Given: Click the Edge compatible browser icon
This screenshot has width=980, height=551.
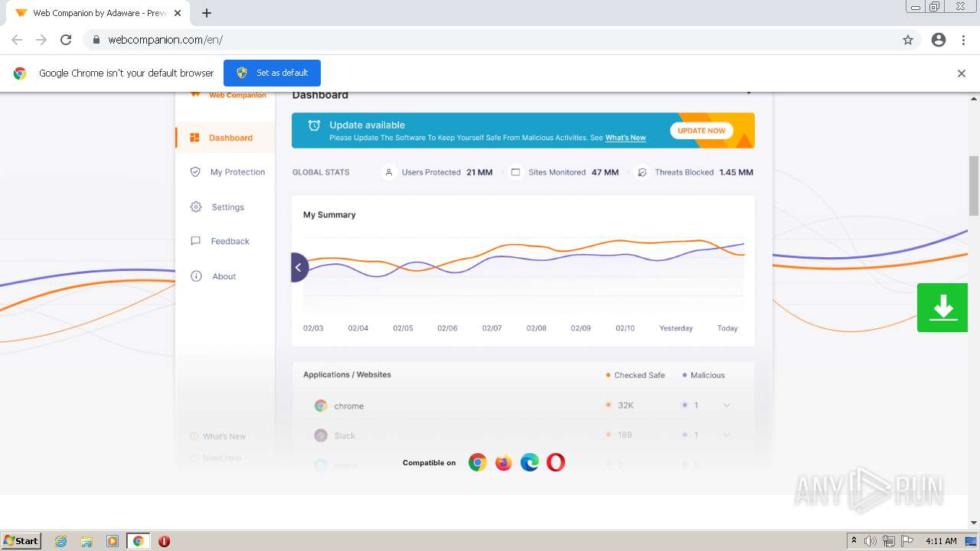Looking at the screenshot, I should [530, 462].
